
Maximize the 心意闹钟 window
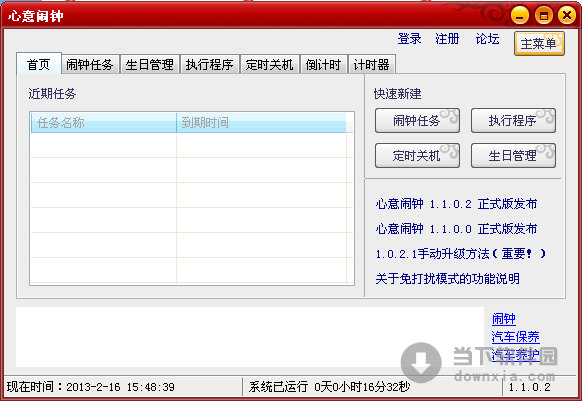pyautogui.click(x=544, y=16)
